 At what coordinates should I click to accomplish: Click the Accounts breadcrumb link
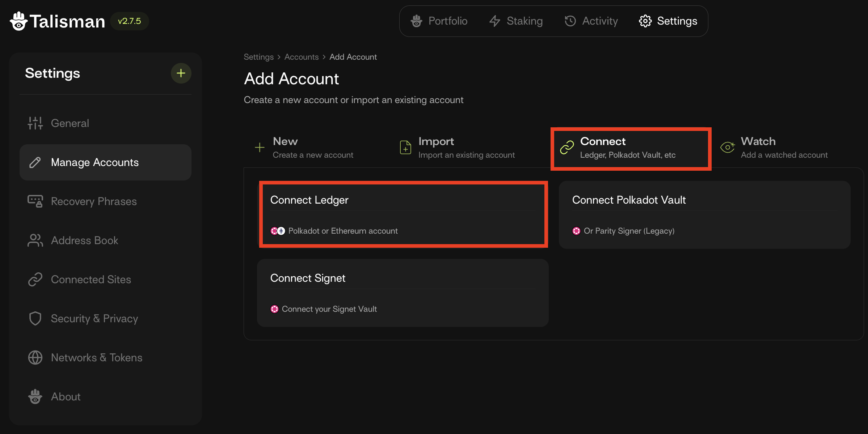(301, 57)
